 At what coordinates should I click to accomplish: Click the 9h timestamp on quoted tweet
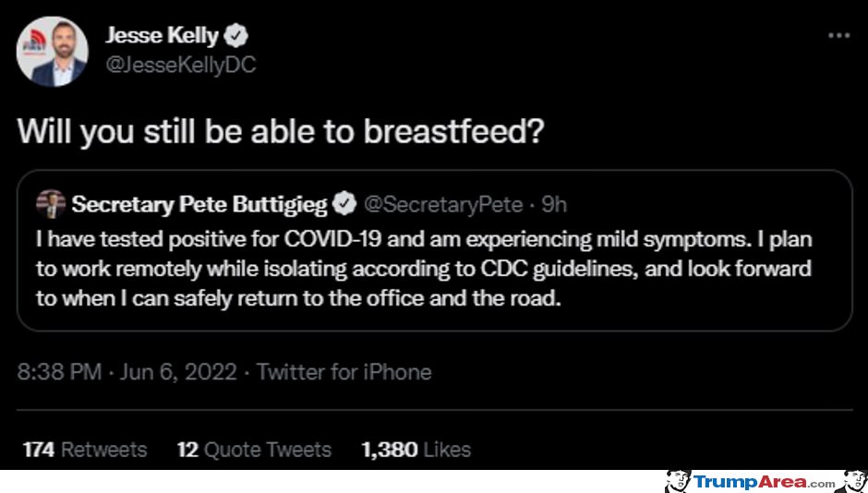coord(553,205)
